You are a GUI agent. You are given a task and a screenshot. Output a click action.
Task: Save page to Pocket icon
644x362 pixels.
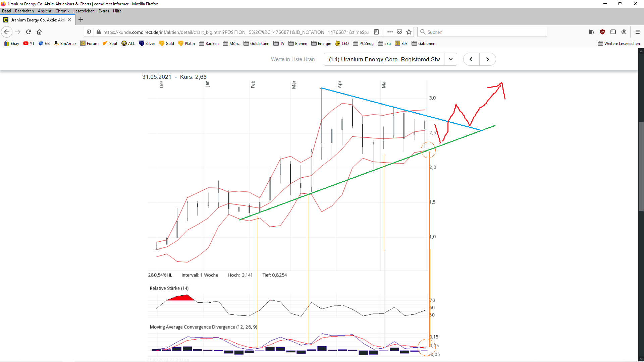pyautogui.click(x=399, y=32)
